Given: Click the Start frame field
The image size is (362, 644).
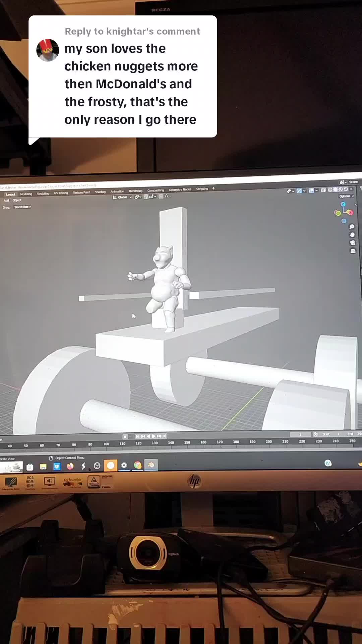Looking at the screenshot, I should (x=331, y=434).
